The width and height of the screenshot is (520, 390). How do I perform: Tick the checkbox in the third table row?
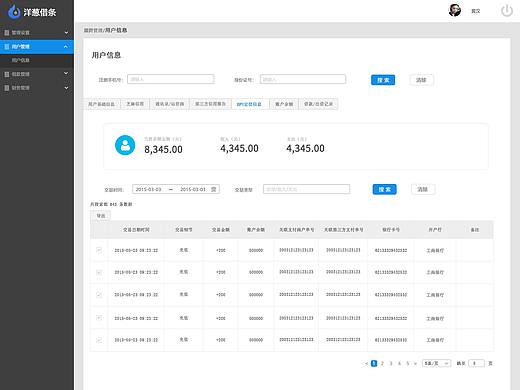[x=99, y=294]
